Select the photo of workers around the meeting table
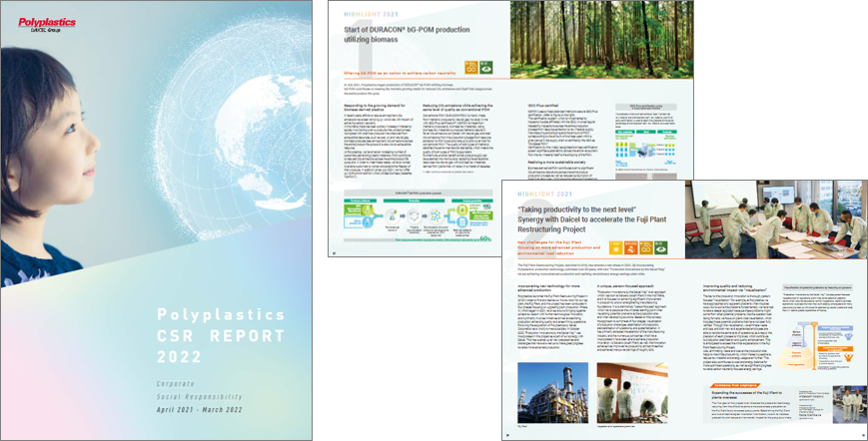Screen dimensions: 868x441 click(776, 219)
